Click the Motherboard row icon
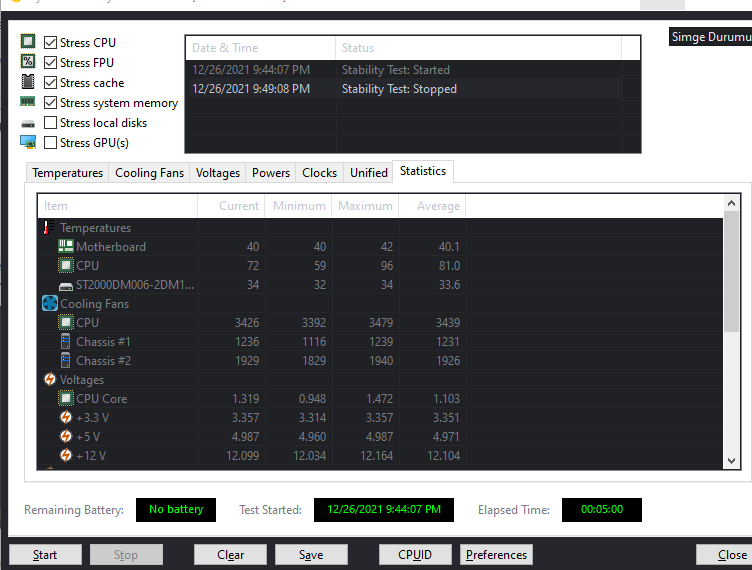This screenshot has height=570, width=752. pyautogui.click(x=66, y=246)
